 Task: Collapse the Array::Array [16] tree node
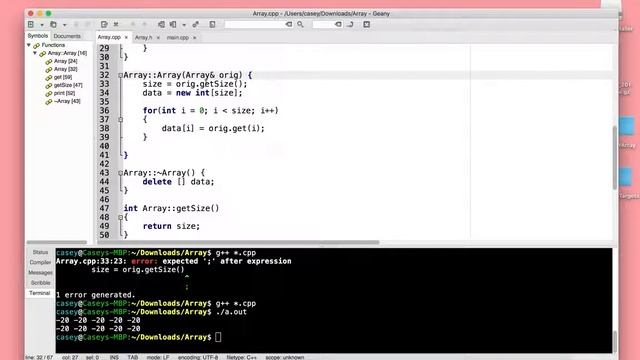[35, 53]
